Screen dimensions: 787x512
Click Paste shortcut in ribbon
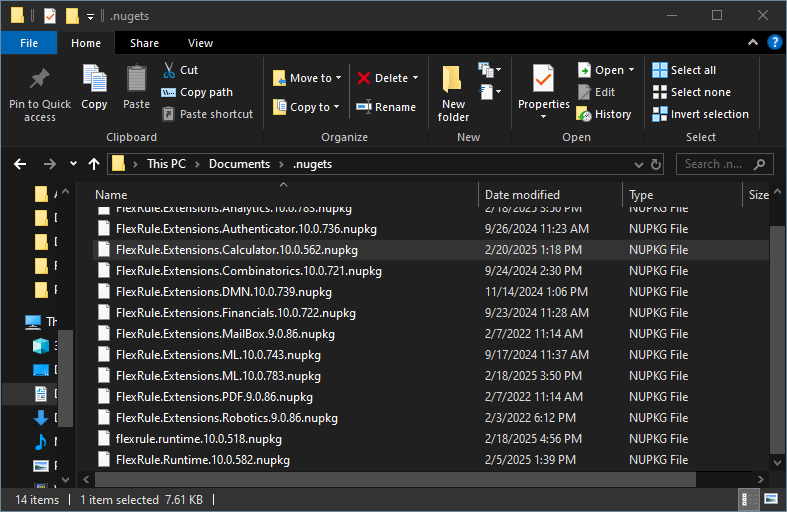208,114
